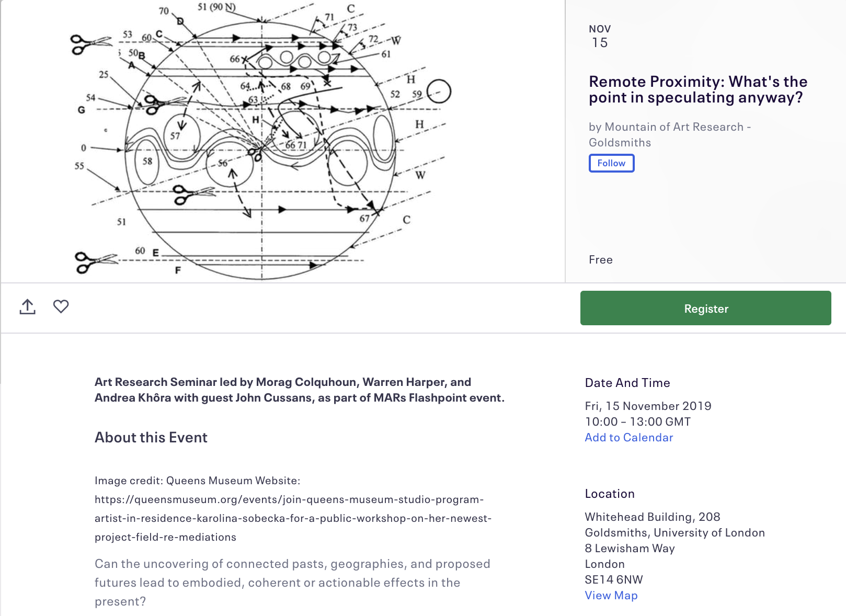
Task: Open the Add to Calendar link
Action: [x=628, y=438]
